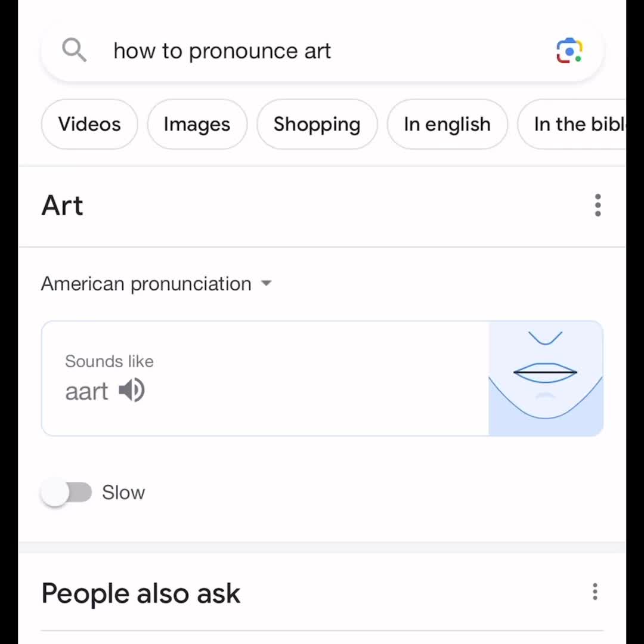Image resolution: width=644 pixels, height=644 pixels.
Task: Open People also ask options menu
Action: [595, 592]
